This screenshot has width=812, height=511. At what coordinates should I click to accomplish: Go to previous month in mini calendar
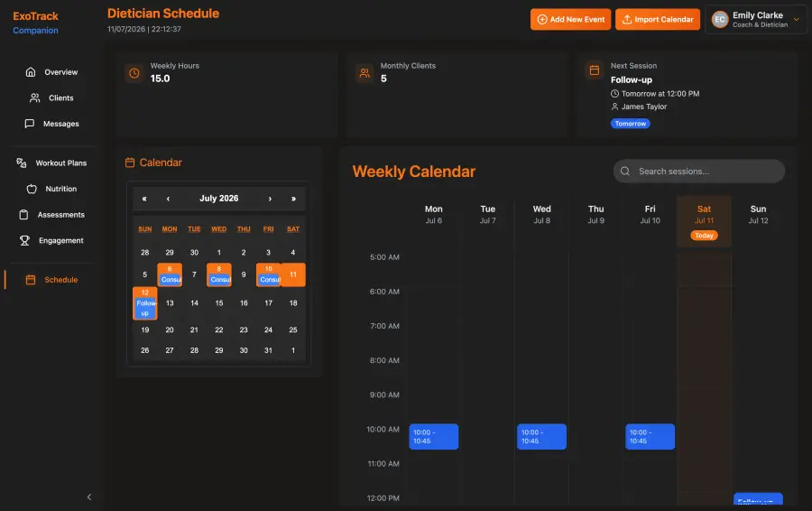pos(169,199)
